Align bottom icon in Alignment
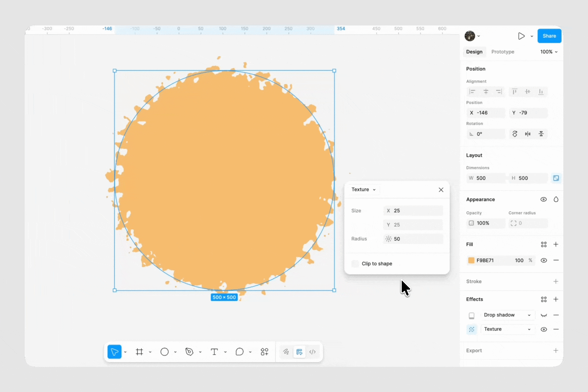The height and width of the screenshot is (392, 588). click(x=541, y=91)
